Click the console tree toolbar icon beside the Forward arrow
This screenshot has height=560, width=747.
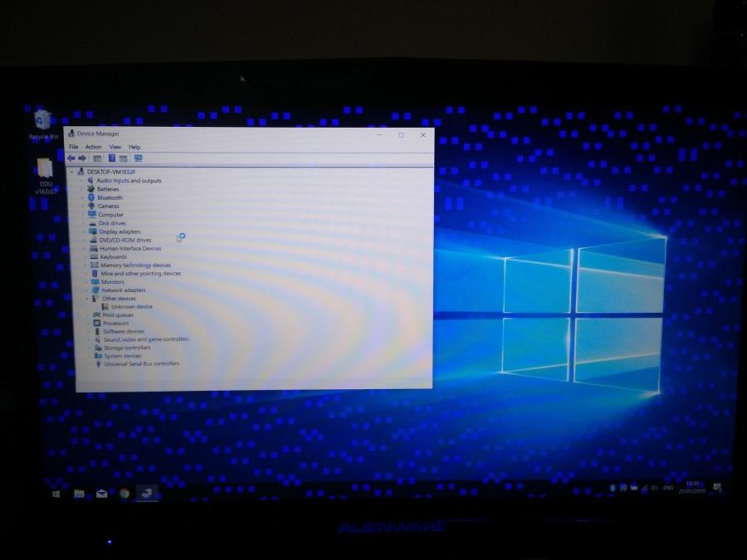pyautogui.click(x=97, y=158)
